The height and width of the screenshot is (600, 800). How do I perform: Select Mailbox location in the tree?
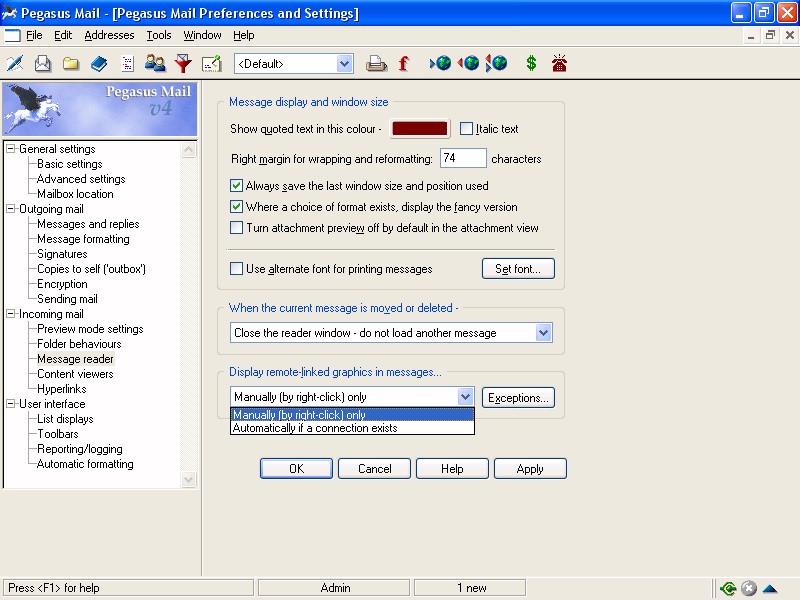(75, 194)
